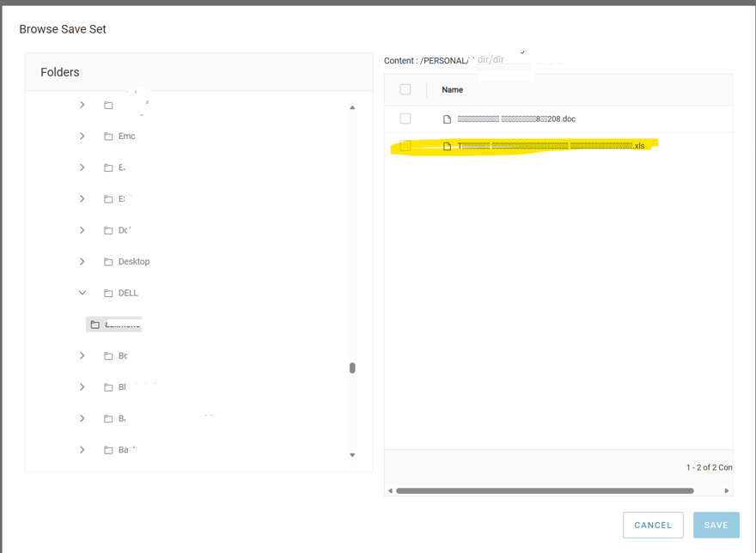Check the box for the .doc file

(x=405, y=118)
